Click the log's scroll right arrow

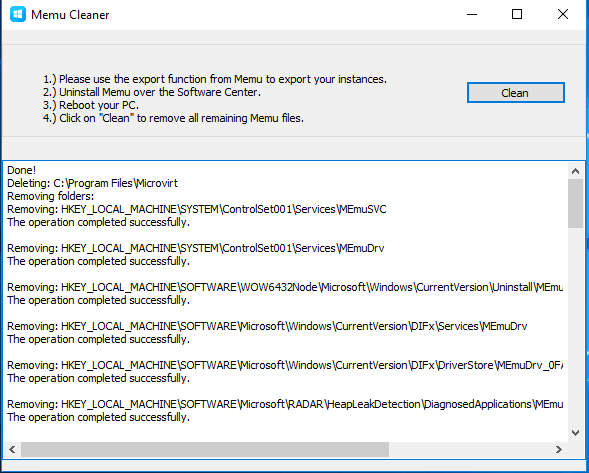(559, 449)
